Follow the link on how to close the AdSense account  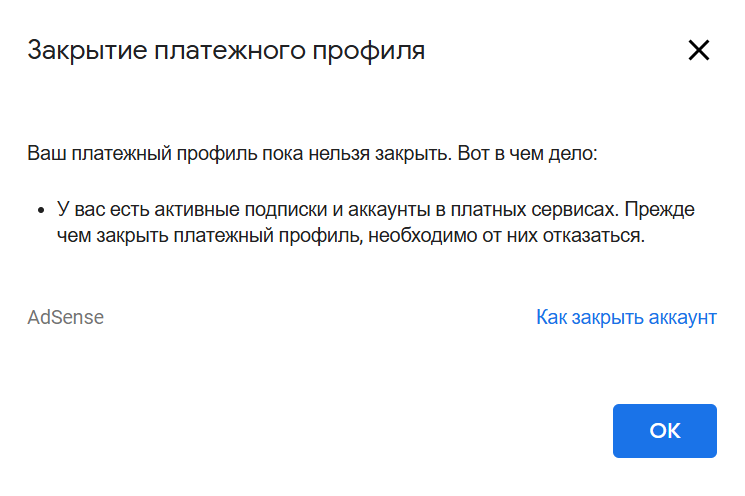point(626,318)
